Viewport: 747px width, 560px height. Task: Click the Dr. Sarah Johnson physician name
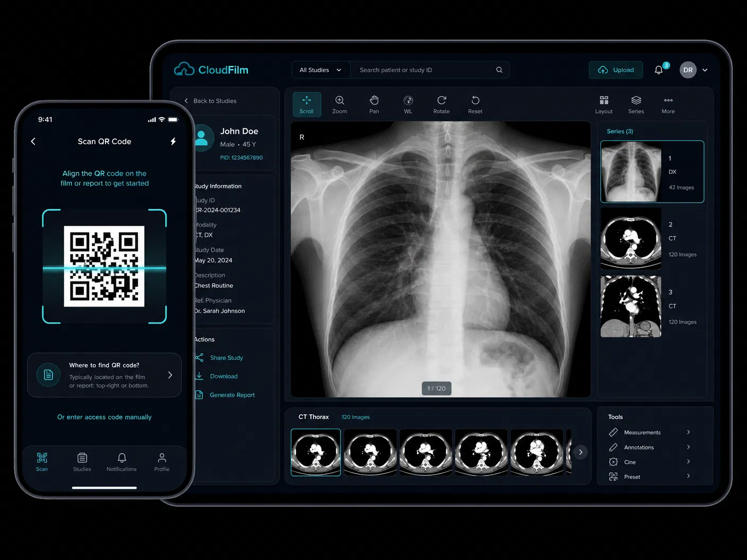pyautogui.click(x=220, y=311)
